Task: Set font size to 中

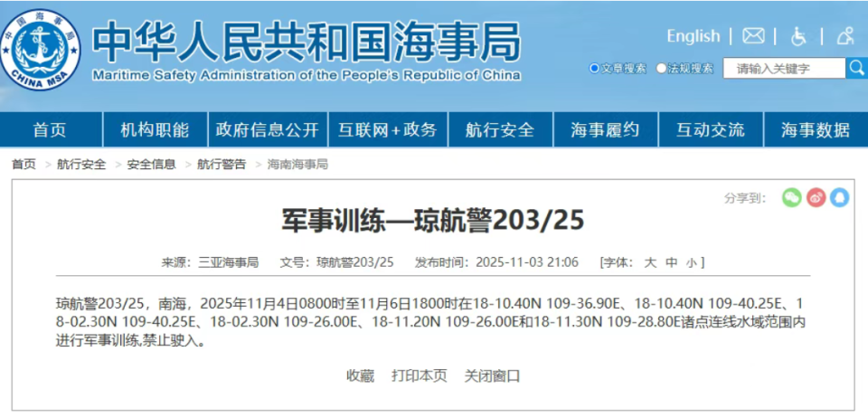Action: [671, 262]
